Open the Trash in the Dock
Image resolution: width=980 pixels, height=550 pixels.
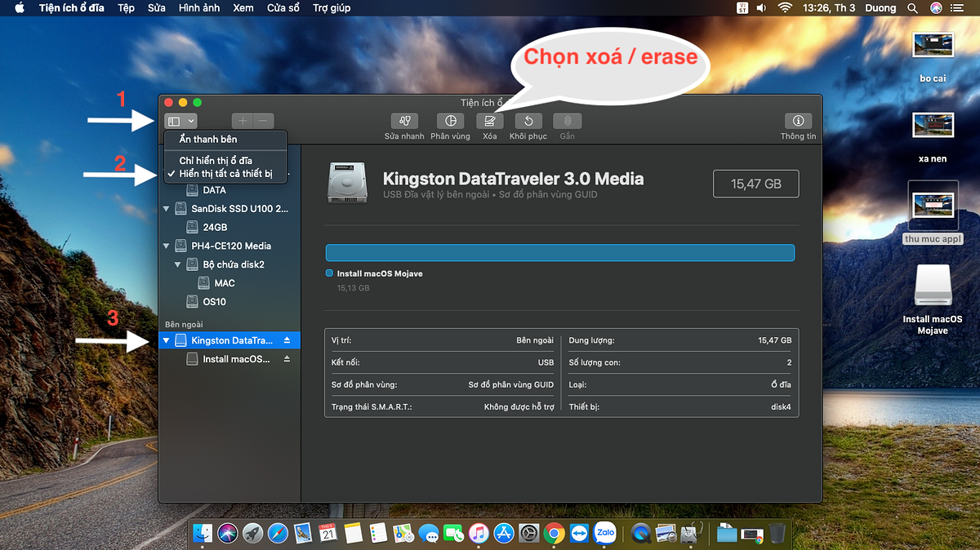(x=777, y=534)
